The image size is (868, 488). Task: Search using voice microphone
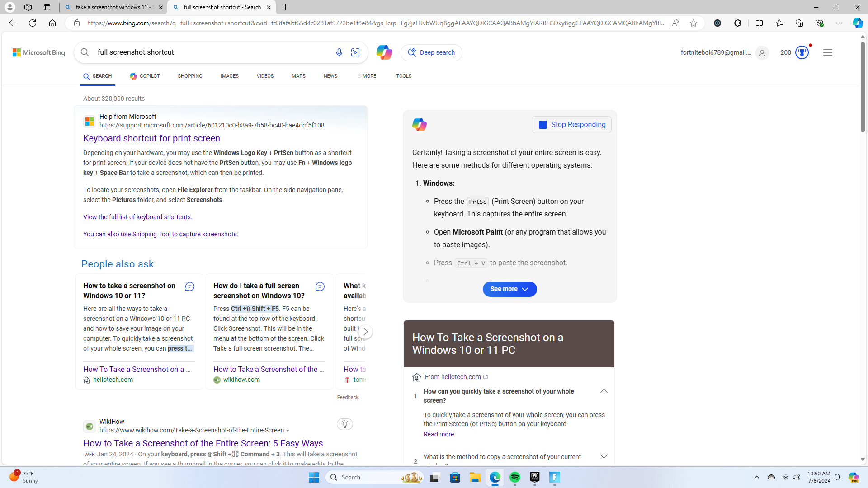tap(339, 52)
